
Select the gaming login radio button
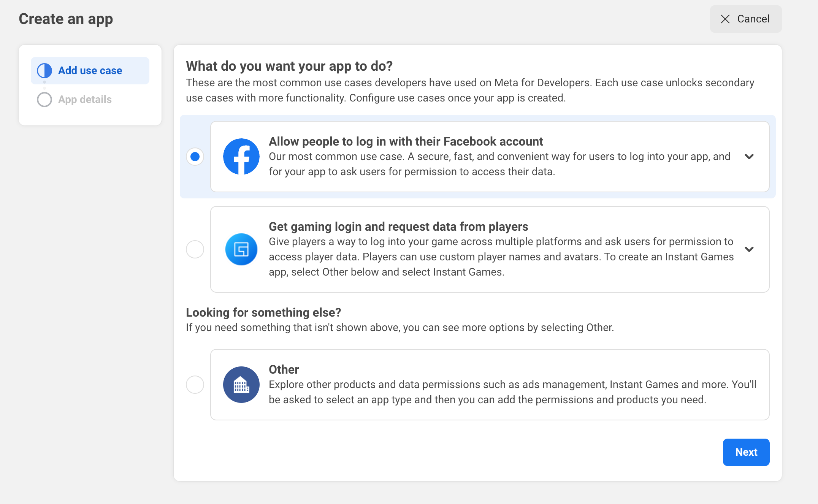(195, 249)
